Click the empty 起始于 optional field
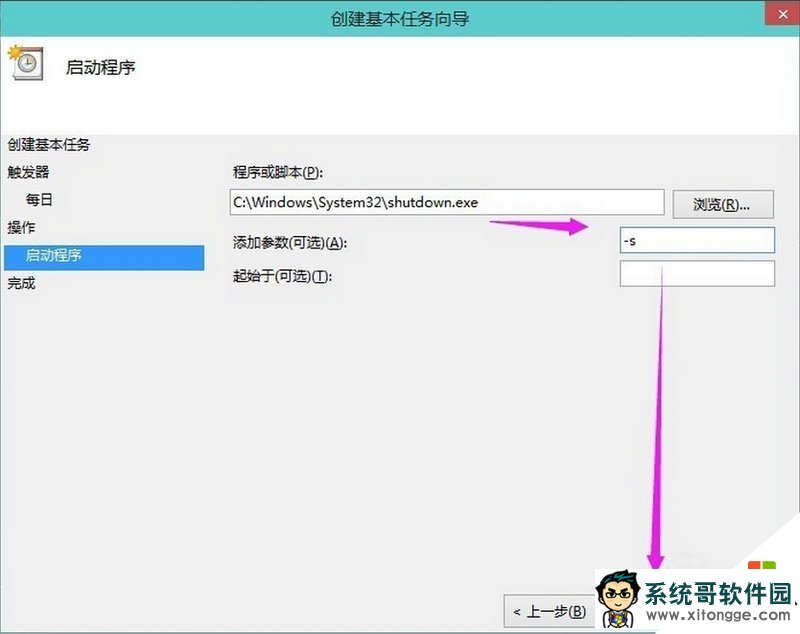Image resolution: width=800 pixels, height=634 pixels. coord(697,273)
